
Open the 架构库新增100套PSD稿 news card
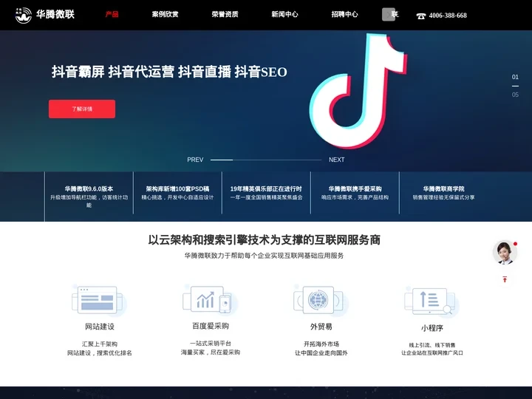point(177,193)
